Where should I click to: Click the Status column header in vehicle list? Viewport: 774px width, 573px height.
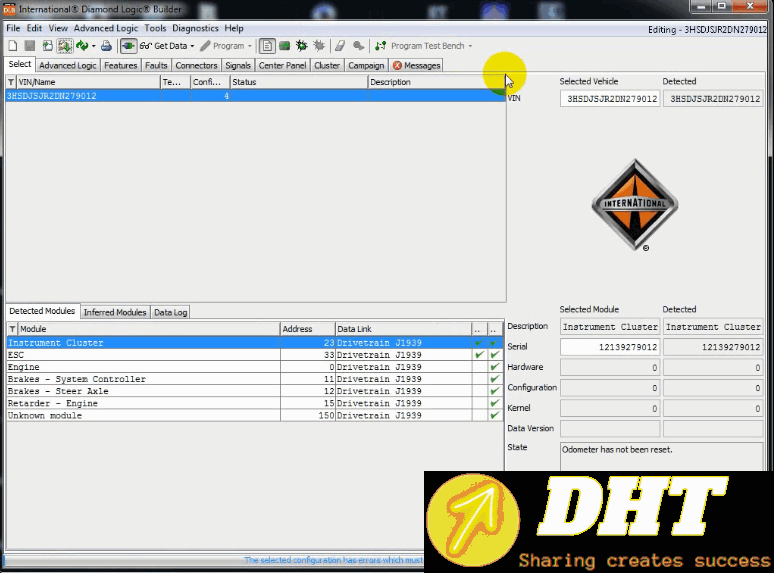pyautogui.click(x=299, y=82)
